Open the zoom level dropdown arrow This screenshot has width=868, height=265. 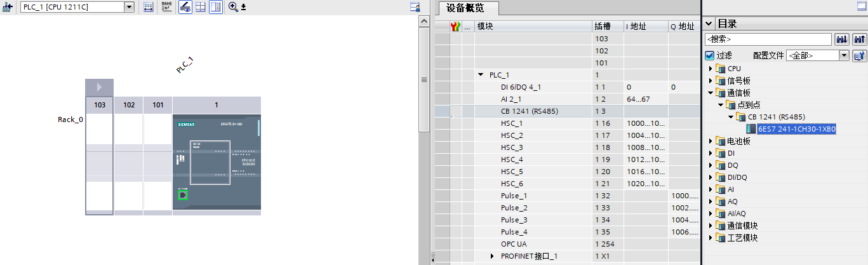click(243, 8)
